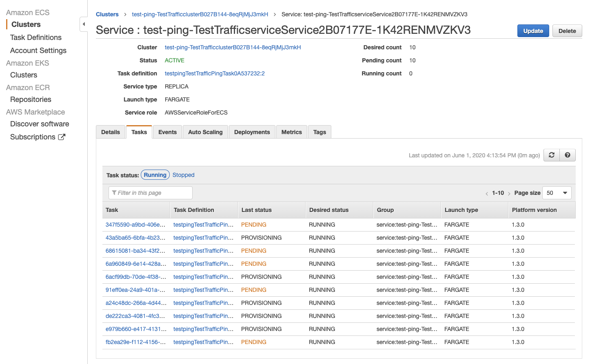Click Clusters breadcrumb link

tap(107, 14)
